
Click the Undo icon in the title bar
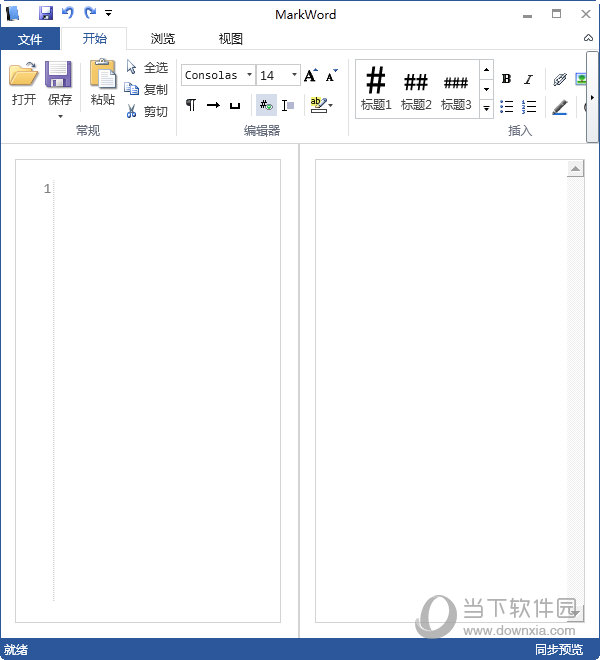click(x=68, y=13)
